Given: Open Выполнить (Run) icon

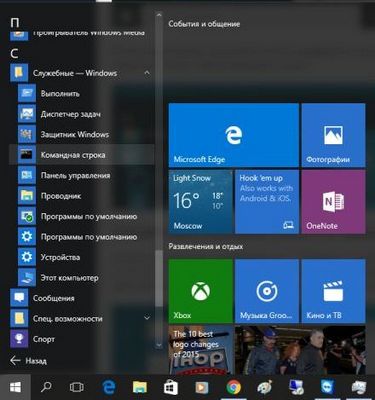Looking at the screenshot, I should (x=27, y=94).
